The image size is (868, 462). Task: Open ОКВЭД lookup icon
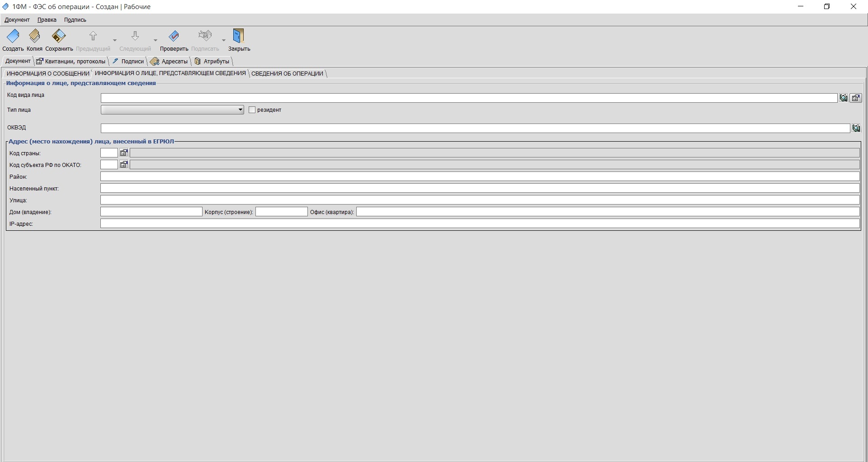click(x=856, y=129)
